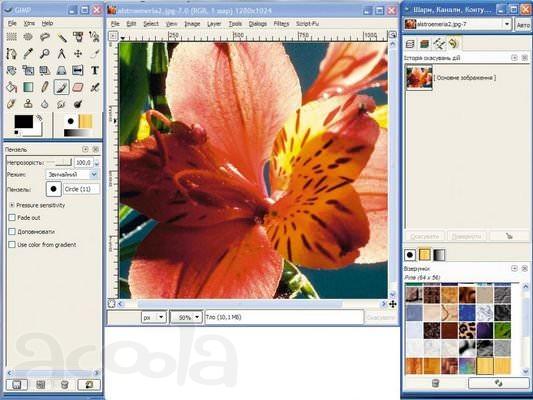The height and width of the screenshot is (400, 533).
Task: Switch to the Channels tab
Action: (425, 44)
